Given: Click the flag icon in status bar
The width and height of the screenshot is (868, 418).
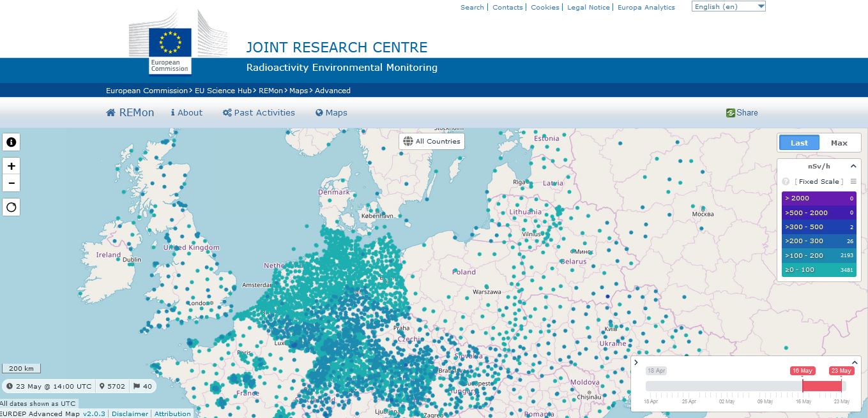Looking at the screenshot, I should (137, 386).
